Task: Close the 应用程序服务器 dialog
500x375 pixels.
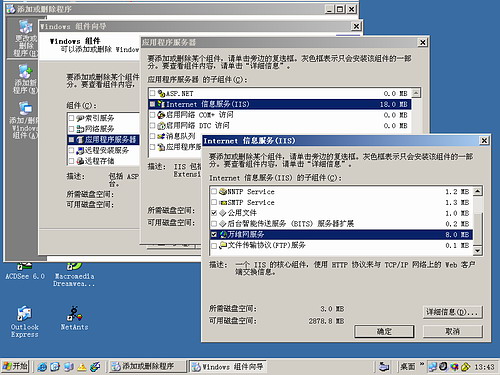Action: pos(422,42)
